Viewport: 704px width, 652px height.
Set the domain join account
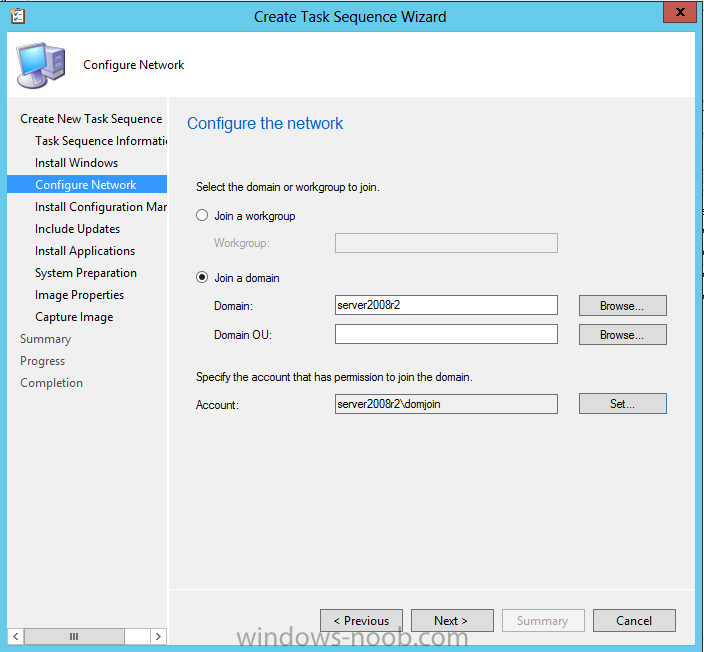622,404
